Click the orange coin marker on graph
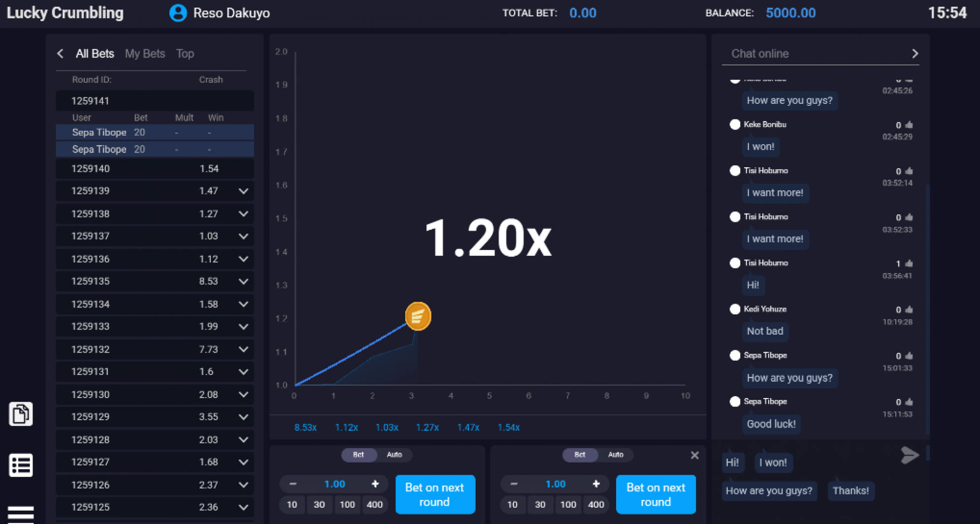Image resolution: width=980 pixels, height=524 pixels. [418, 316]
